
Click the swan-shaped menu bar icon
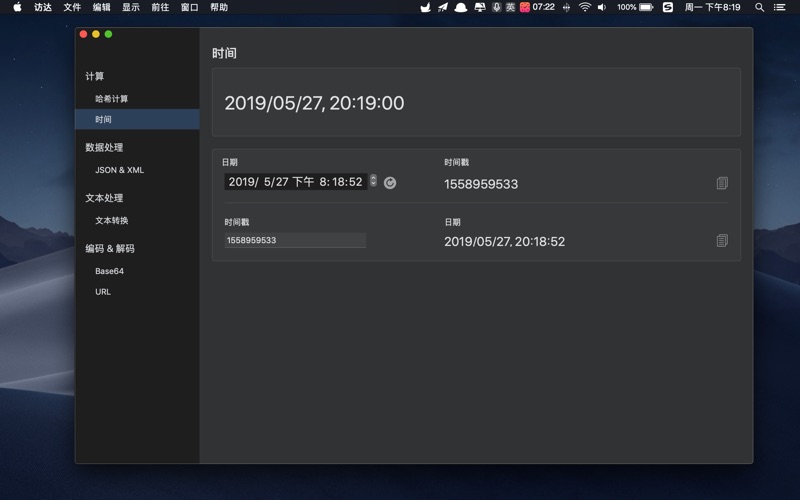(x=425, y=7)
